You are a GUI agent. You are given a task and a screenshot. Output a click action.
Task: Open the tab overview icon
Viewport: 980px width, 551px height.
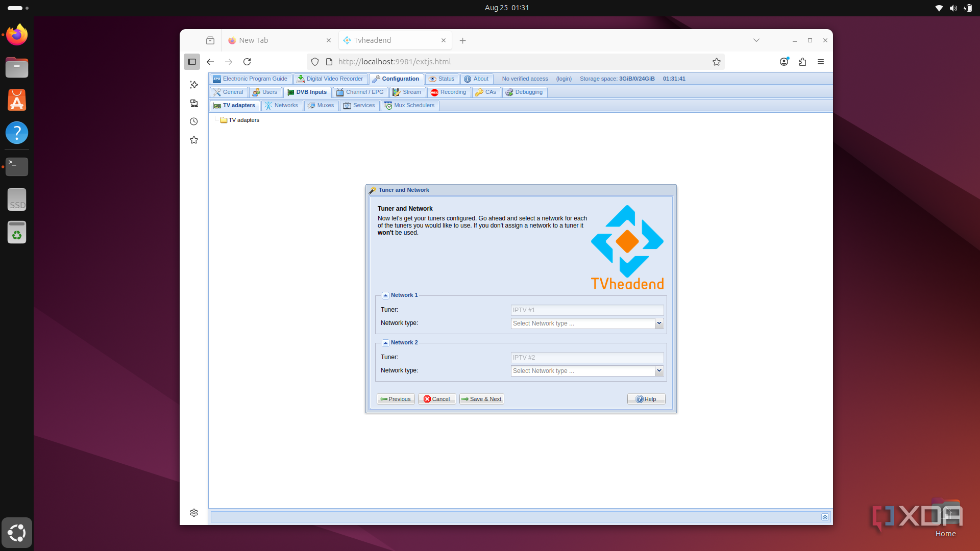pyautogui.click(x=210, y=40)
